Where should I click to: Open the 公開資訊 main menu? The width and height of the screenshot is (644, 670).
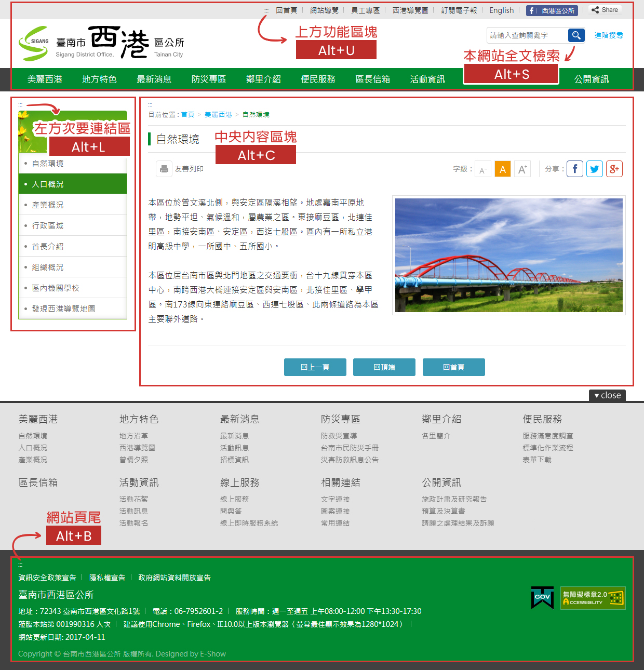point(592,79)
